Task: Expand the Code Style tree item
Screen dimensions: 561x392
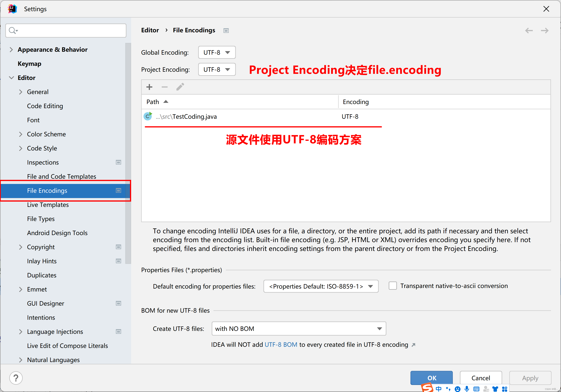Action: [21, 148]
